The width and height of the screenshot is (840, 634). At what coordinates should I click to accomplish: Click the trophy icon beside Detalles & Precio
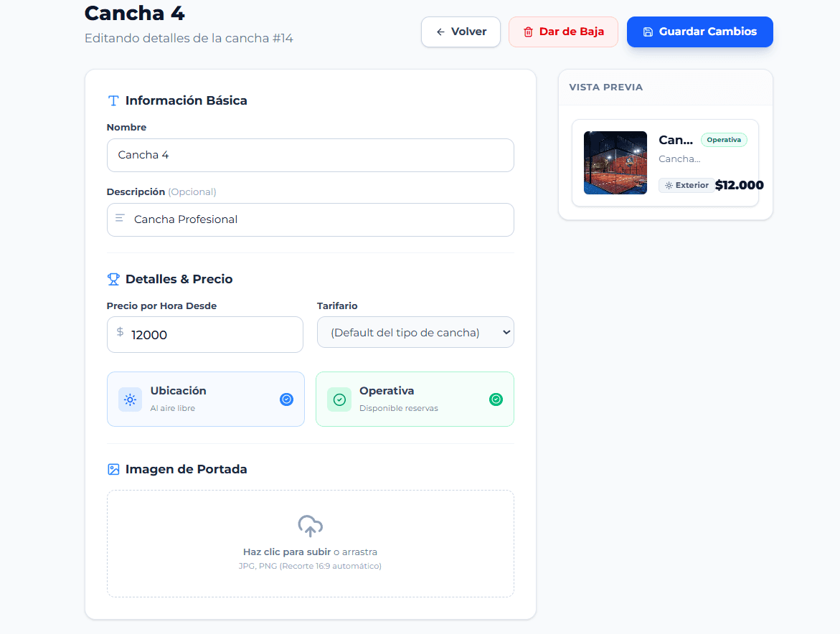(x=113, y=278)
